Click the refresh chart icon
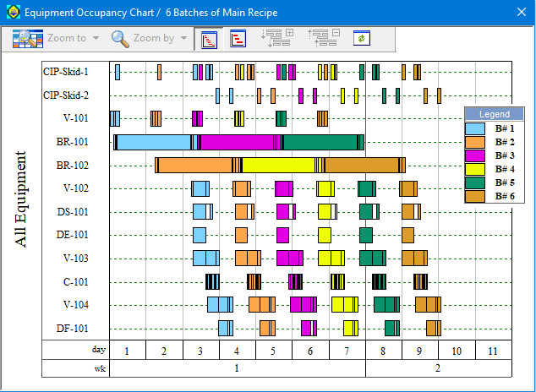Screen dimensions: 536x392 tap(362, 38)
